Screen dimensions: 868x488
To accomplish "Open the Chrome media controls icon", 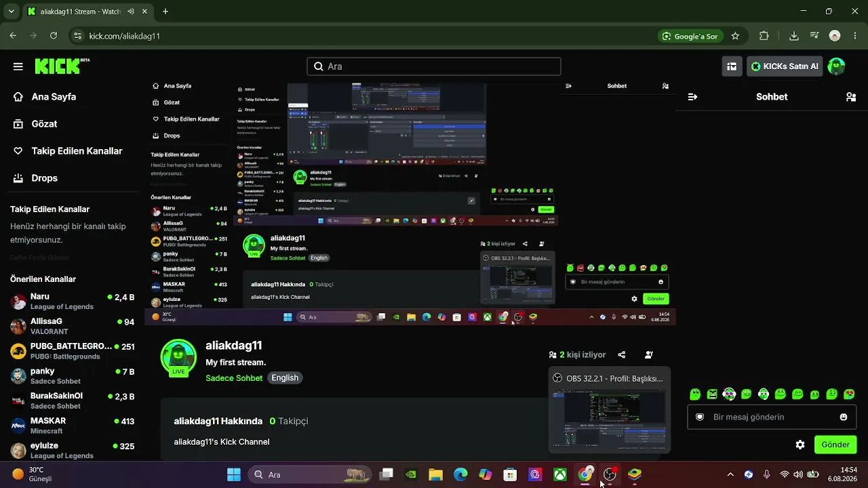I will click(814, 36).
